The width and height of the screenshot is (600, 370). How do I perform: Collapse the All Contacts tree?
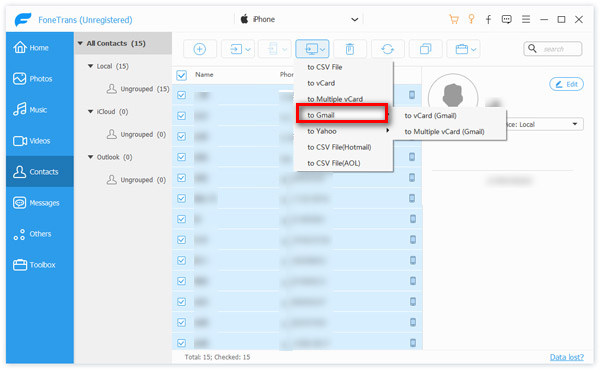(x=80, y=43)
